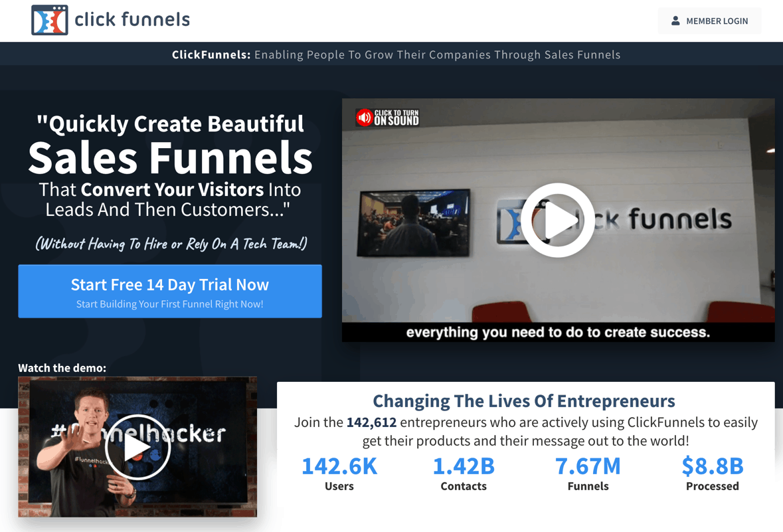783x532 pixels.
Task: Click the 'Sales Funnels' headline
Action: (x=170, y=158)
